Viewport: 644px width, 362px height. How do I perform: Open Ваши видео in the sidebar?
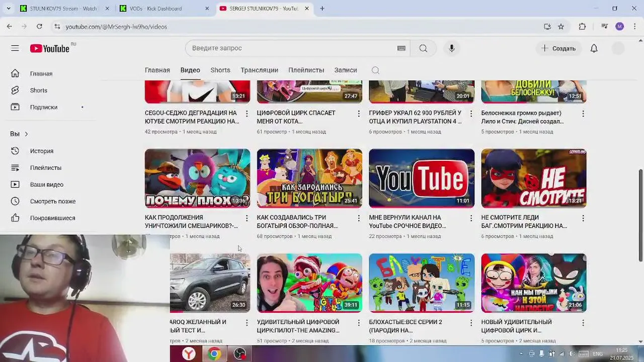[48, 185]
